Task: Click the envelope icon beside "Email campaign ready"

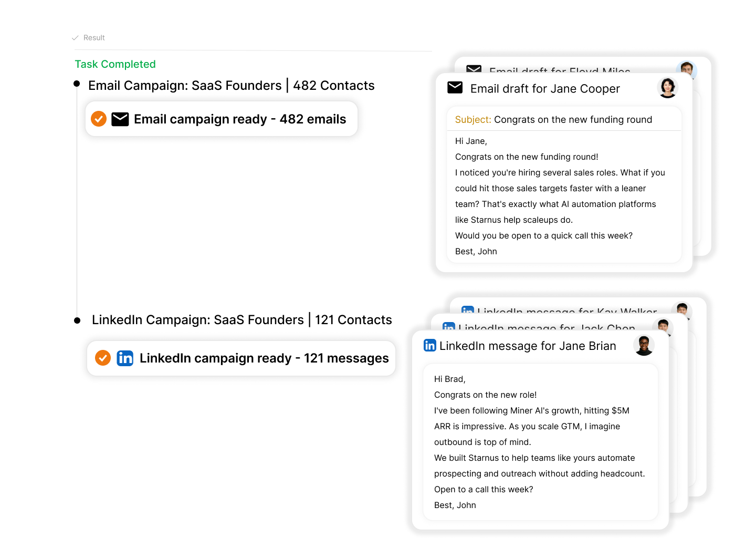Action: (x=120, y=119)
